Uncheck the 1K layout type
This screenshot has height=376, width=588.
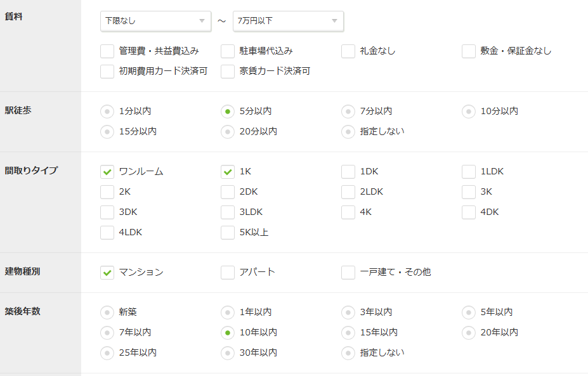pyautogui.click(x=228, y=172)
